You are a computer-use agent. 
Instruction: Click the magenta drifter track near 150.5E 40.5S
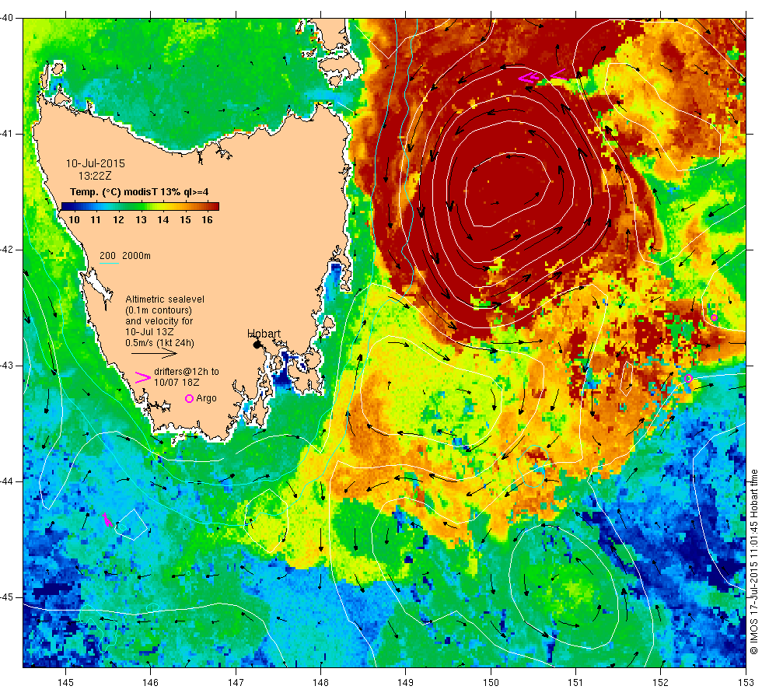click(x=543, y=77)
